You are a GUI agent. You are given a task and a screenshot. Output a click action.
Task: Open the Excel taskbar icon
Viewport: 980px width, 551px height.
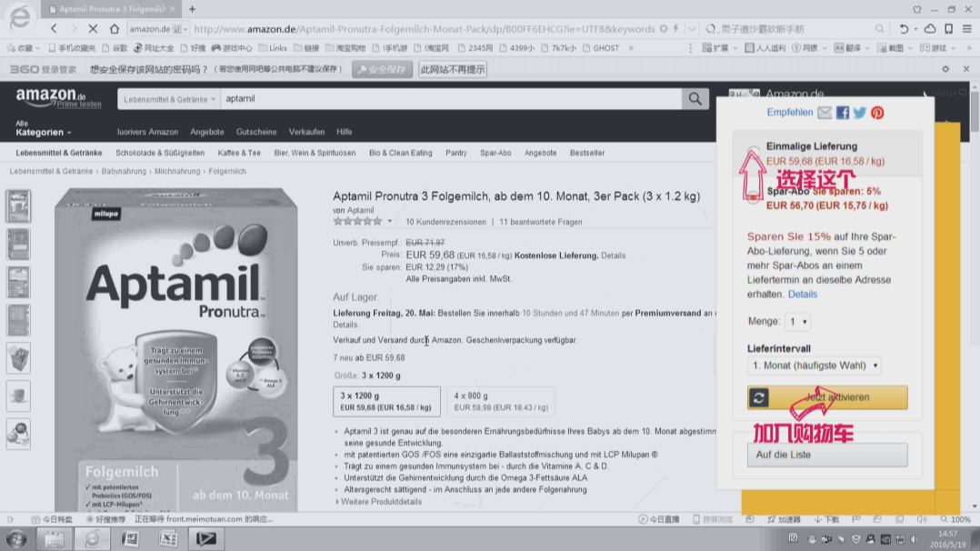click(168, 538)
